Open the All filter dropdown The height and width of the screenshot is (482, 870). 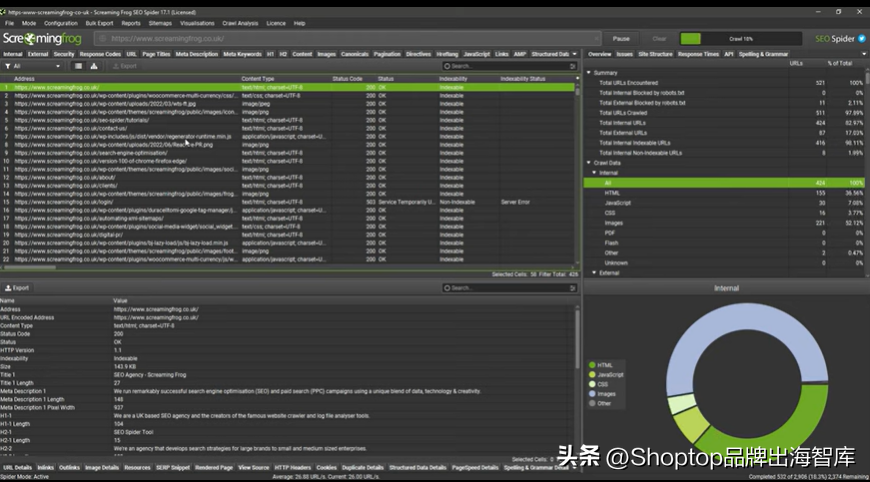coord(33,66)
